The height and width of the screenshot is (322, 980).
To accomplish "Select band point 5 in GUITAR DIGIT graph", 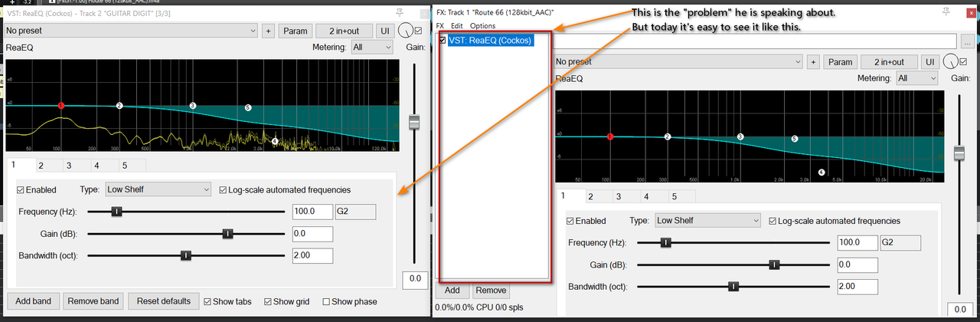I will tap(247, 108).
